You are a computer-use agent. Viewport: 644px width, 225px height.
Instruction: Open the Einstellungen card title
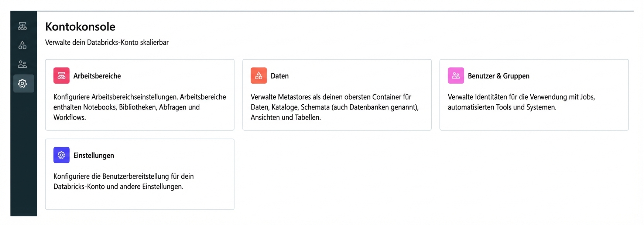tap(94, 155)
